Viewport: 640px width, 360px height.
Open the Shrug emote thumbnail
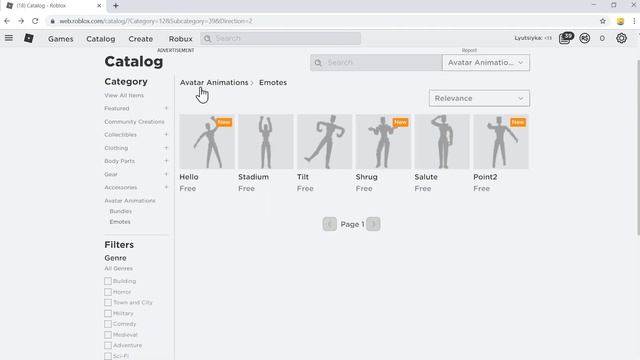coord(383,141)
